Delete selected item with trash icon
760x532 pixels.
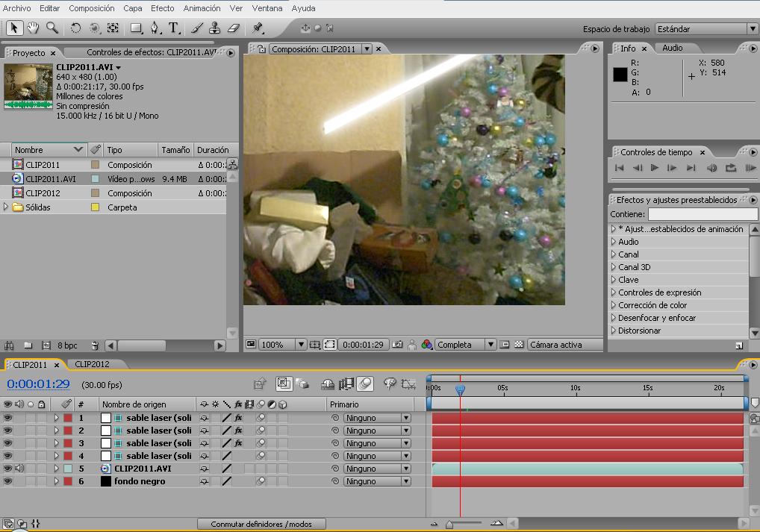click(x=95, y=345)
